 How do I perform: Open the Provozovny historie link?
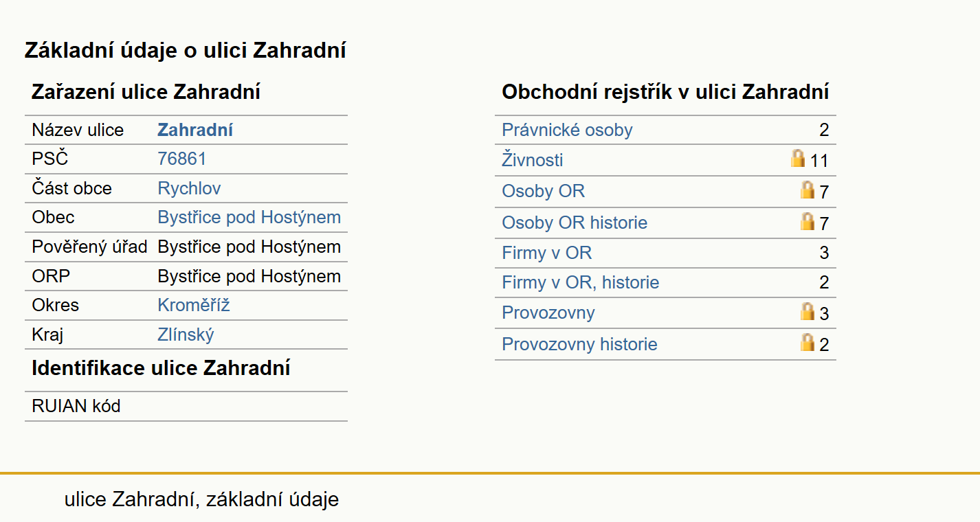580,344
